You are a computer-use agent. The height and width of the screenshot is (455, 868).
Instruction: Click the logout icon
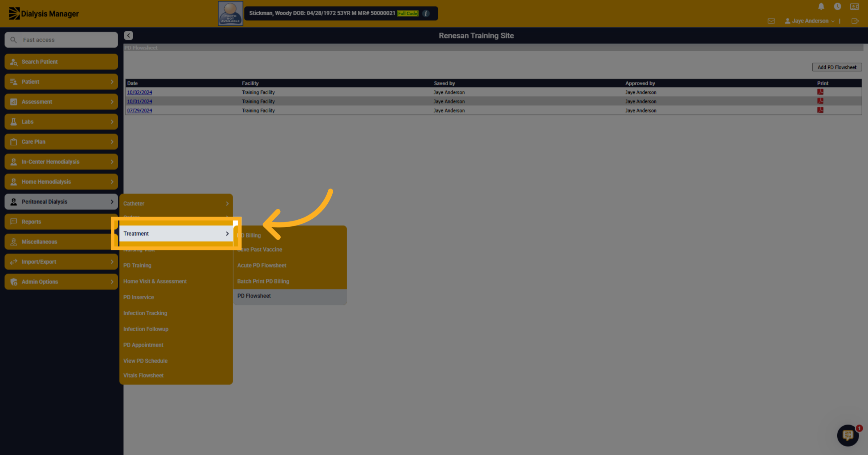[x=855, y=21]
